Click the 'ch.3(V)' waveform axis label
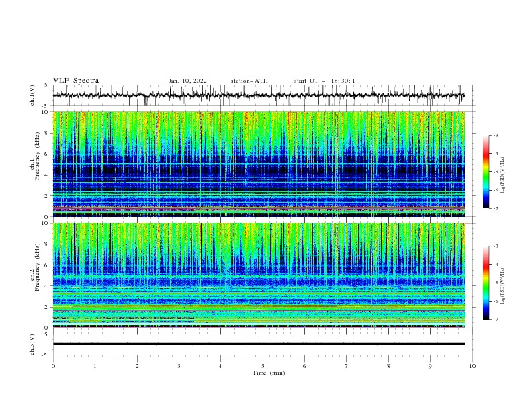Image resolution: width=532 pixels, height=411 pixels. 32,345
